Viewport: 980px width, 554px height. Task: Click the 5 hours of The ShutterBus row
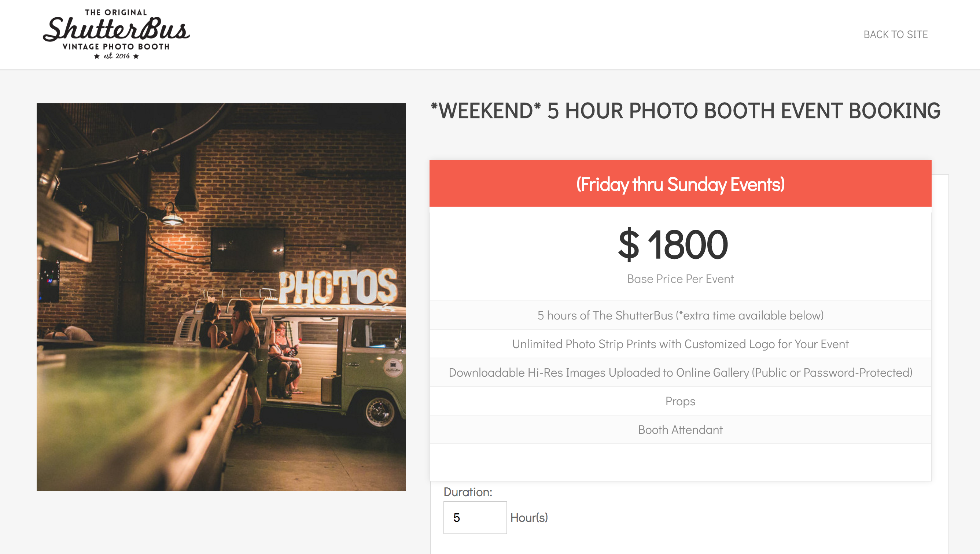point(680,315)
